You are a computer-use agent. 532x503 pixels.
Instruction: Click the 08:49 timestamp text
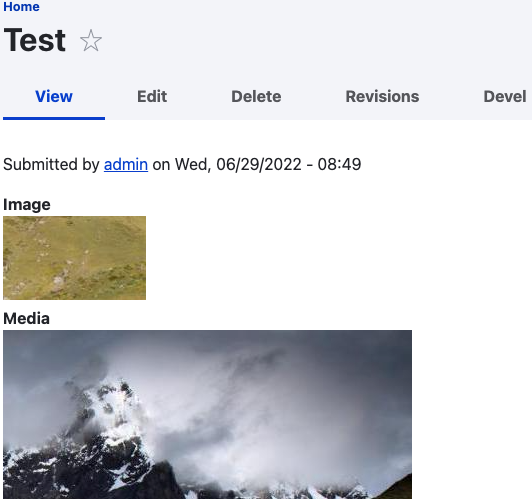[339, 165]
